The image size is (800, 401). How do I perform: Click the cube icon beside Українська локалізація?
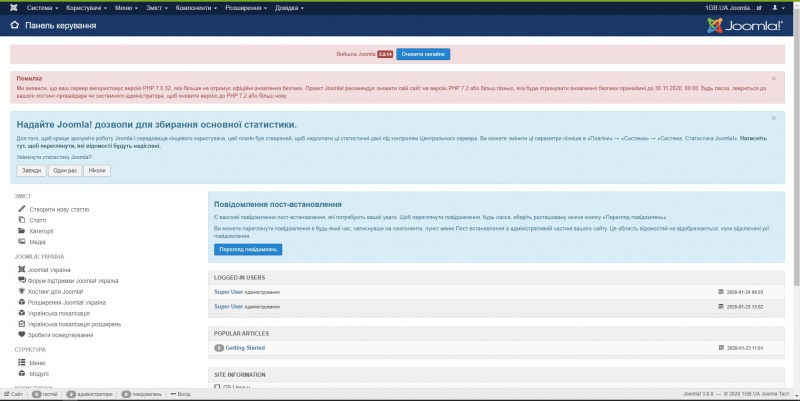[21, 313]
